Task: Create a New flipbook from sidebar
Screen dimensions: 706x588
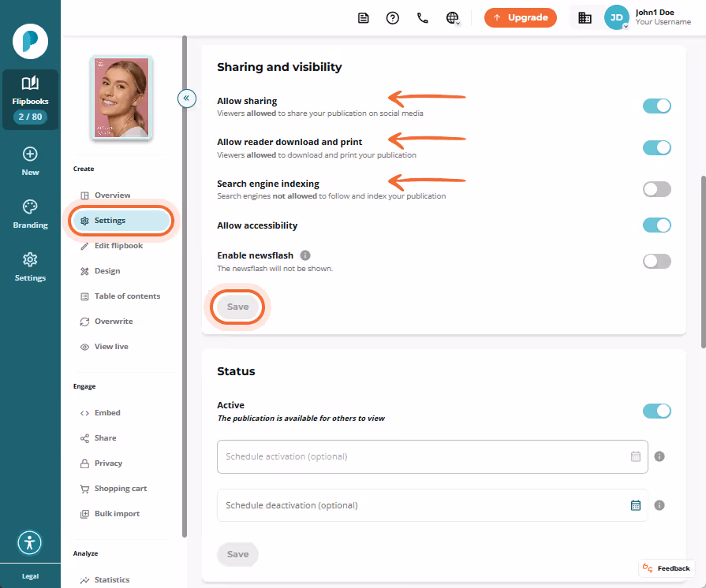Action: click(30, 162)
